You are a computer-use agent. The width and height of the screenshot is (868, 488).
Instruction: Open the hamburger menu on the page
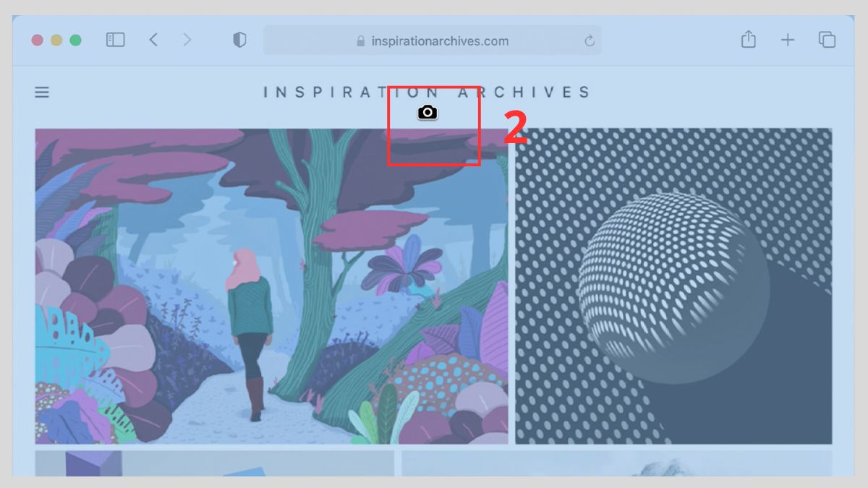coord(42,92)
